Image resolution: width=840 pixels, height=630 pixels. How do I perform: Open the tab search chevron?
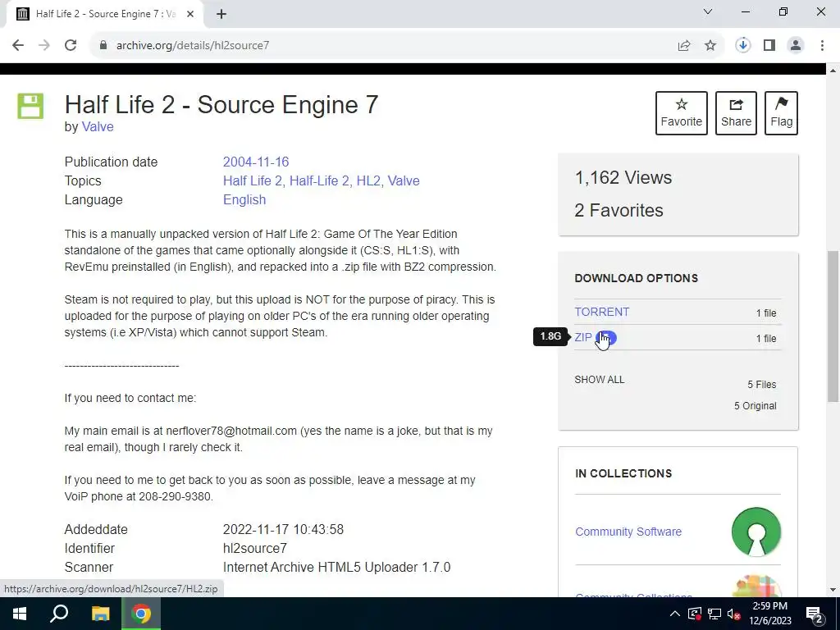708,11
